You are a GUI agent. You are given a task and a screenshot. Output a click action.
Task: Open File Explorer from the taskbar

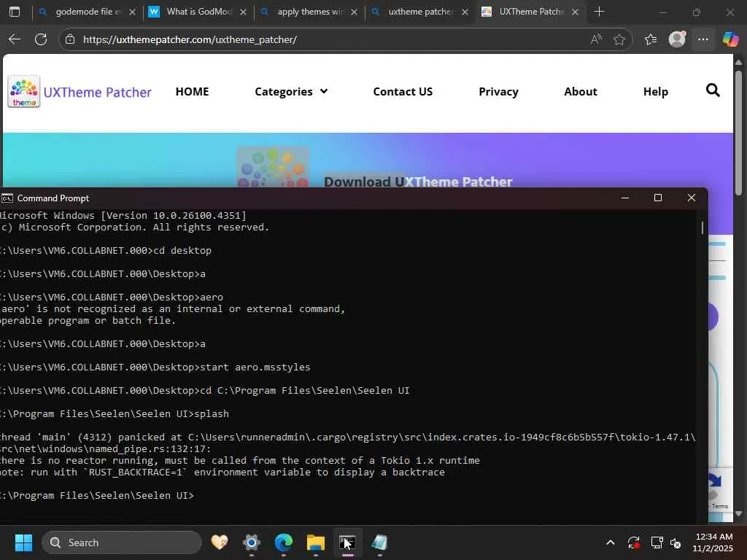[315, 542]
